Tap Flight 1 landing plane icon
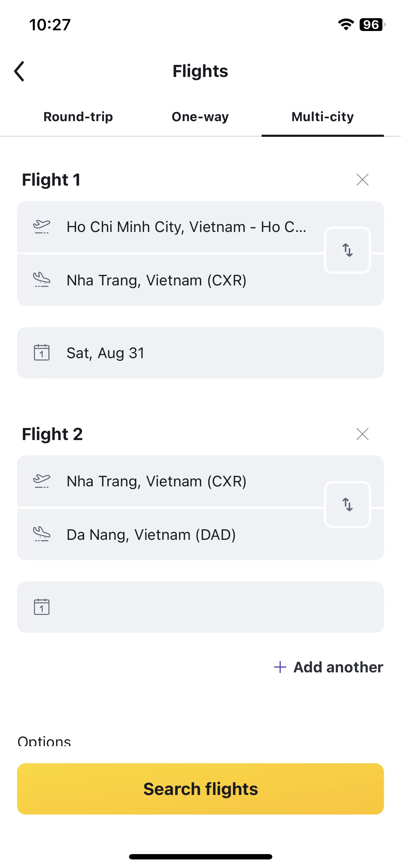Screen dimensions: 401x868 coord(42,280)
